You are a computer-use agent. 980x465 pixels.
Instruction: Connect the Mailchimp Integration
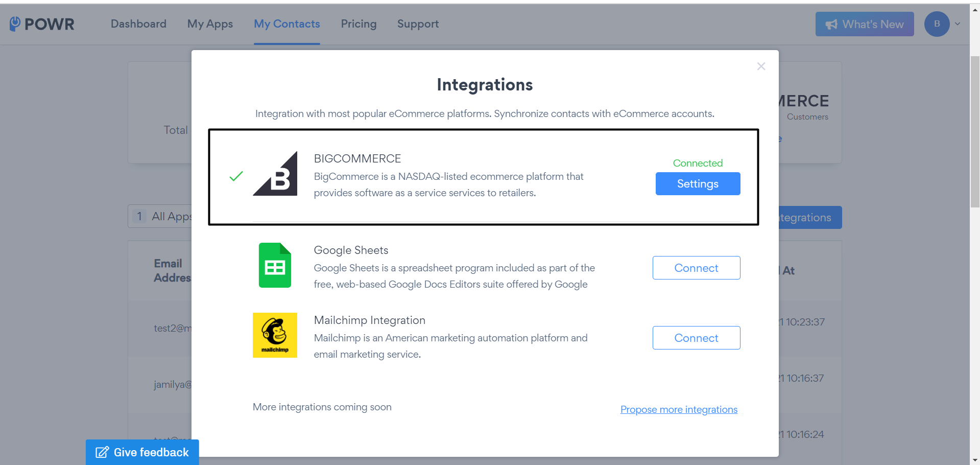(696, 338)
